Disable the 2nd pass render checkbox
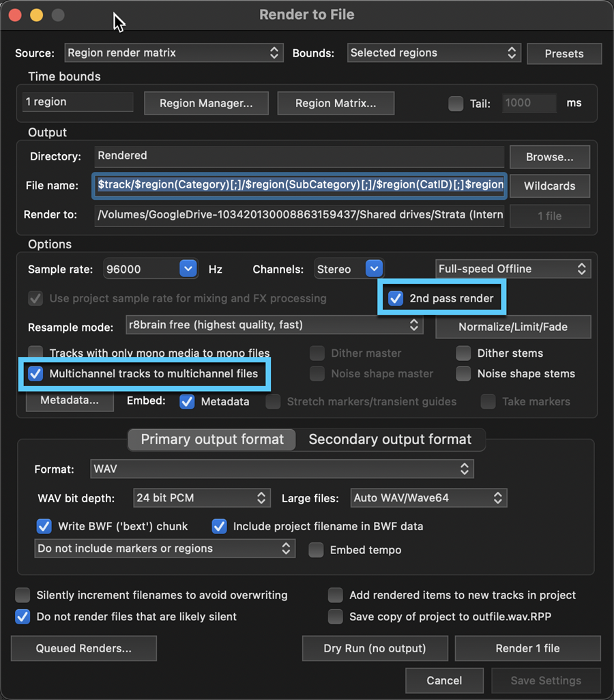 (396, 298)
